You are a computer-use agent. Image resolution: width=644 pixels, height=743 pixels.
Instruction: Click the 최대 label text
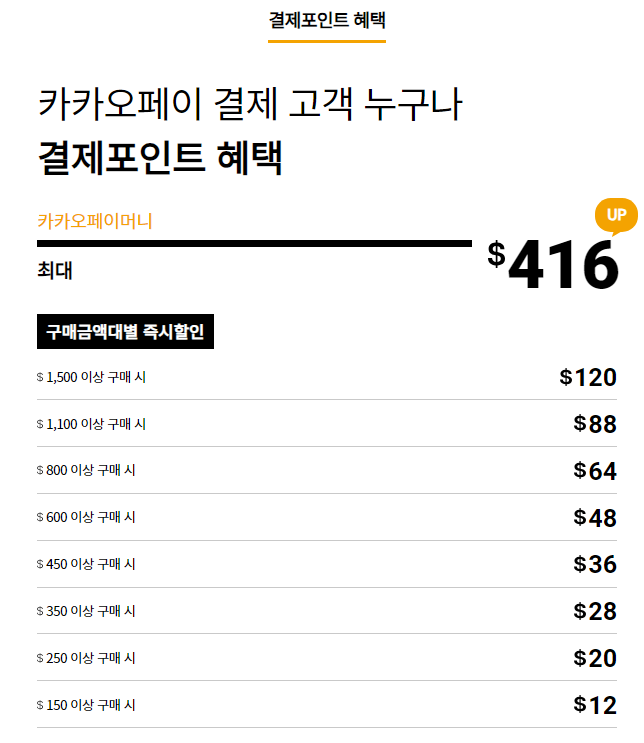(x=55, y=270)
